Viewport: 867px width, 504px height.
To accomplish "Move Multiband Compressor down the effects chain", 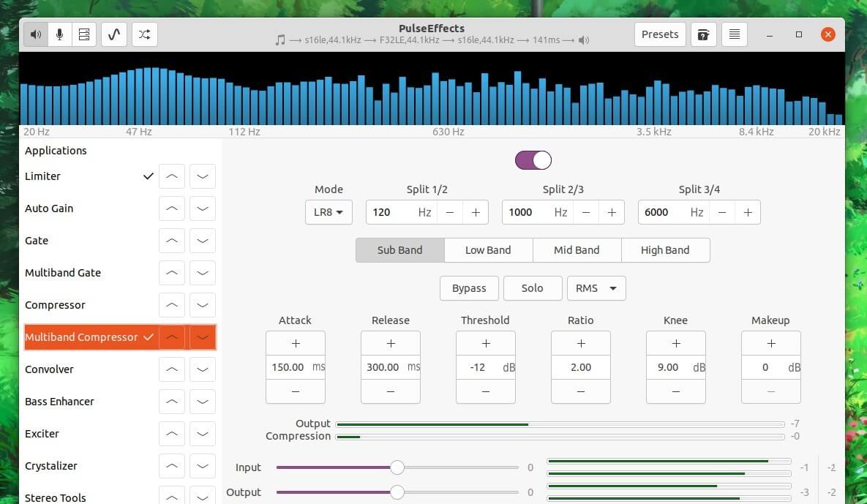I will coord(203,336).
